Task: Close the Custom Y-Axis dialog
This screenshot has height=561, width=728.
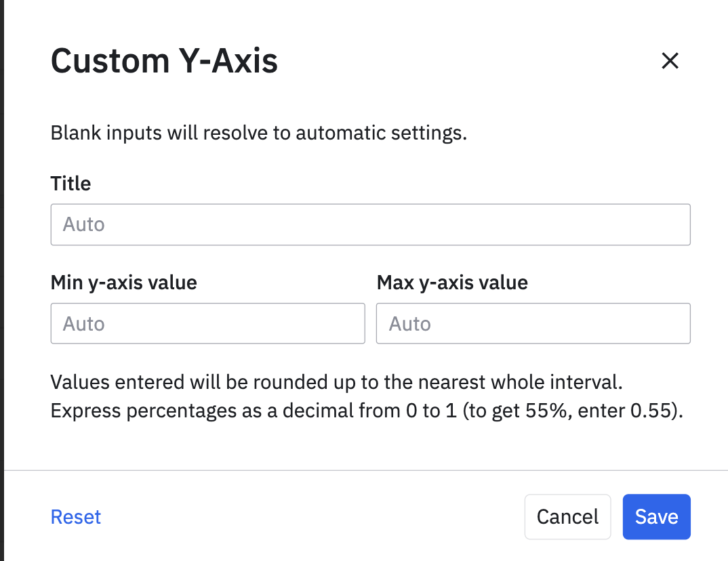Action: pos(670,61)
